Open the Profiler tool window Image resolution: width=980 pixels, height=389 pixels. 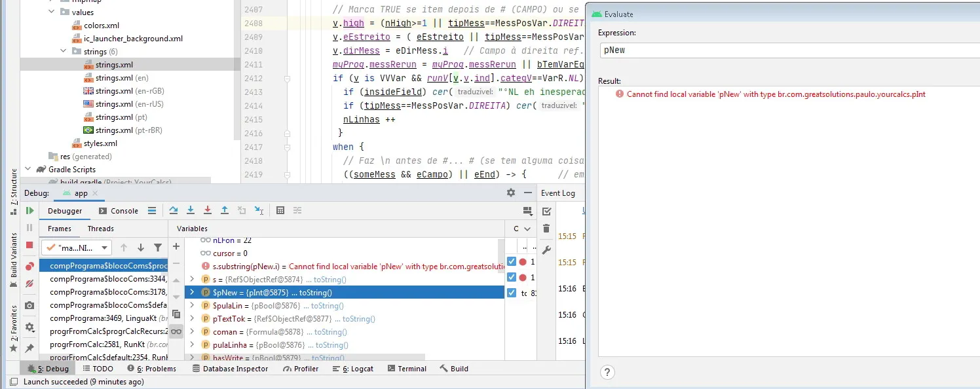coord(301,369)
